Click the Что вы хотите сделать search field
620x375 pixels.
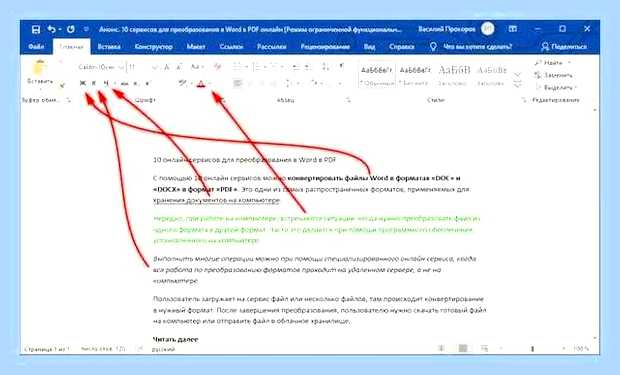tap(477, 47)
